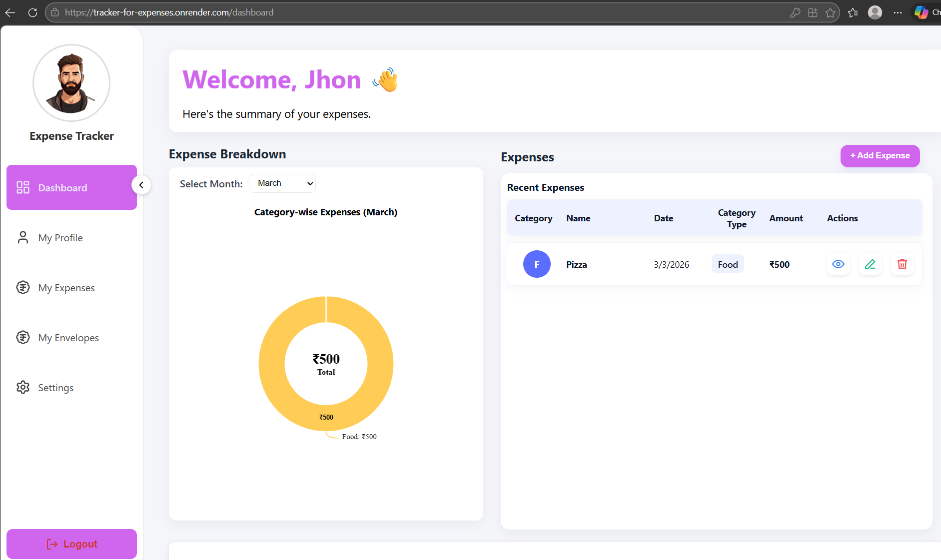
Task: Click the eye icon to view Pizza expense
Action: point(838,264)
